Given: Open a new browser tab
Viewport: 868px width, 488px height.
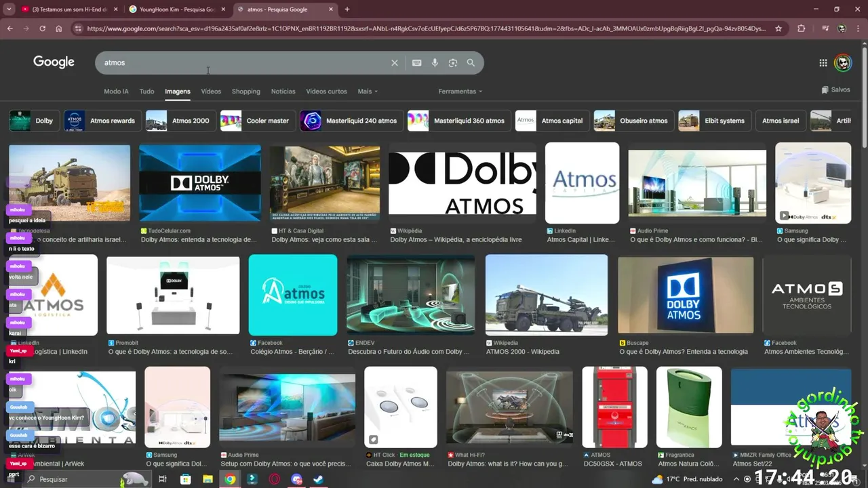Looking at the screenshot, I should tap(347, 9).
